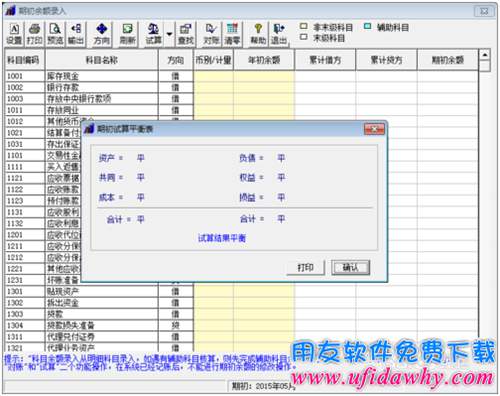Close the 期初余额录入 main window
The width and height of the screenshot is (500, 396).
tap(484, 11)
